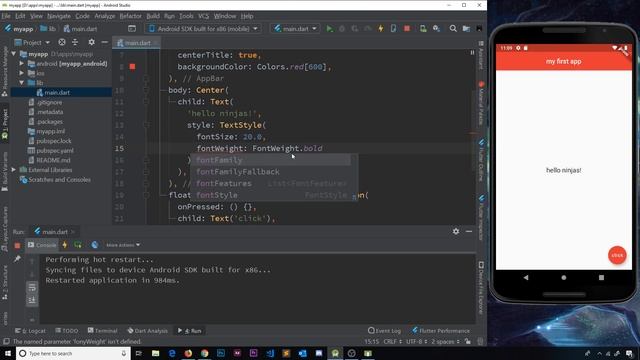Collapse all with the Project panel collapse icon

click(75, 42)
